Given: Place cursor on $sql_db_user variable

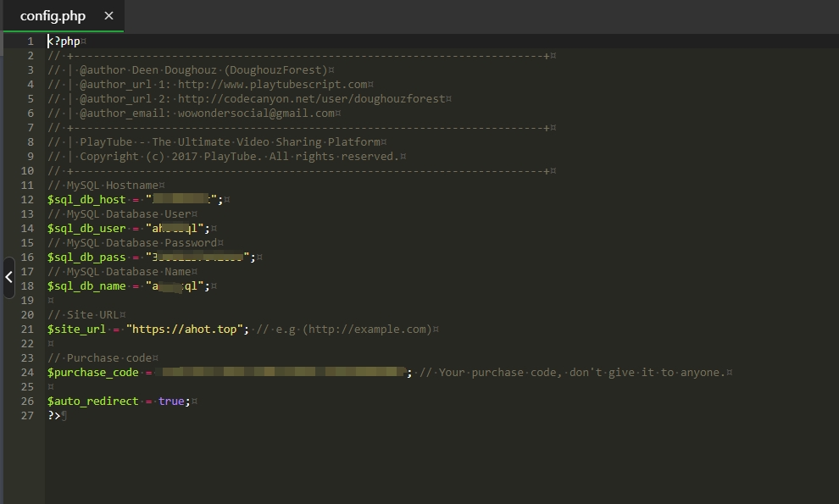Looking at the screenshot, I should coord(86,229).
